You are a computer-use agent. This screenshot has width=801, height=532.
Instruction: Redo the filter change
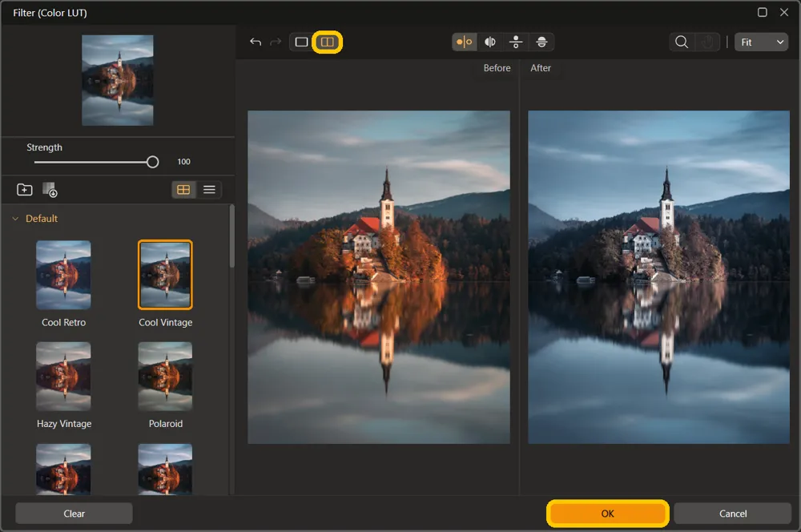[276, 42]
